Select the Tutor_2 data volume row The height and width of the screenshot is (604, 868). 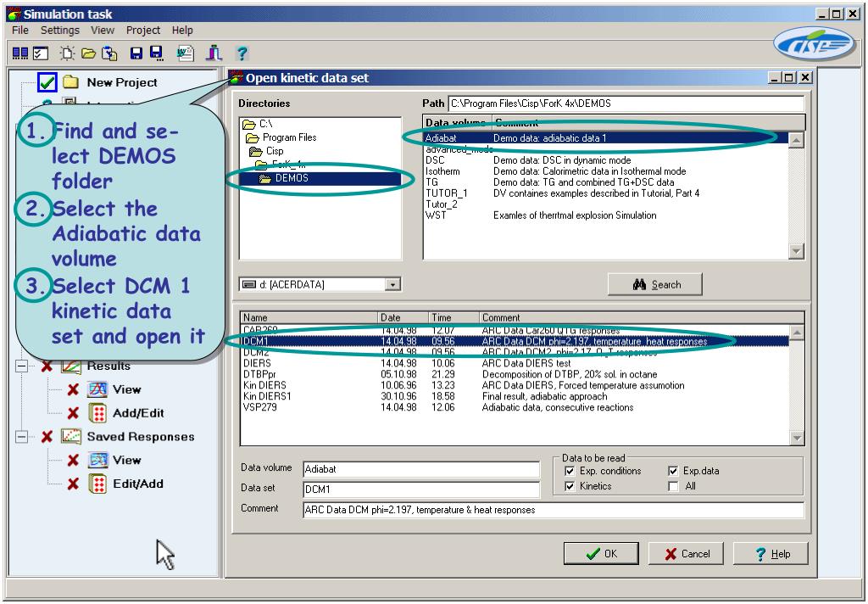coord(605,204)
